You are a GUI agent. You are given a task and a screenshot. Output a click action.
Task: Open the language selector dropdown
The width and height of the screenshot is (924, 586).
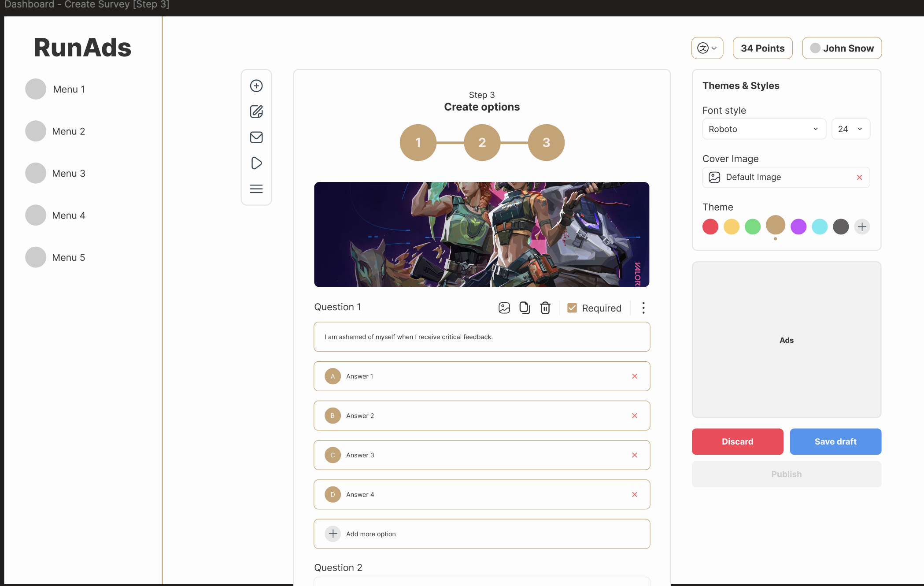coord(707,48)
